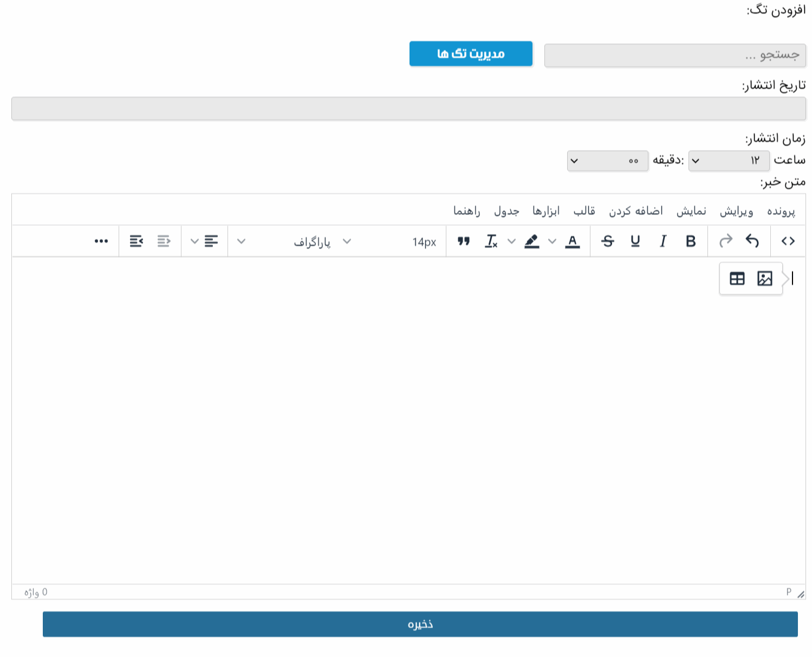Click the undo arrow icon
The height and width of the screenshot is (657, 812).
(x=752, y=241)
